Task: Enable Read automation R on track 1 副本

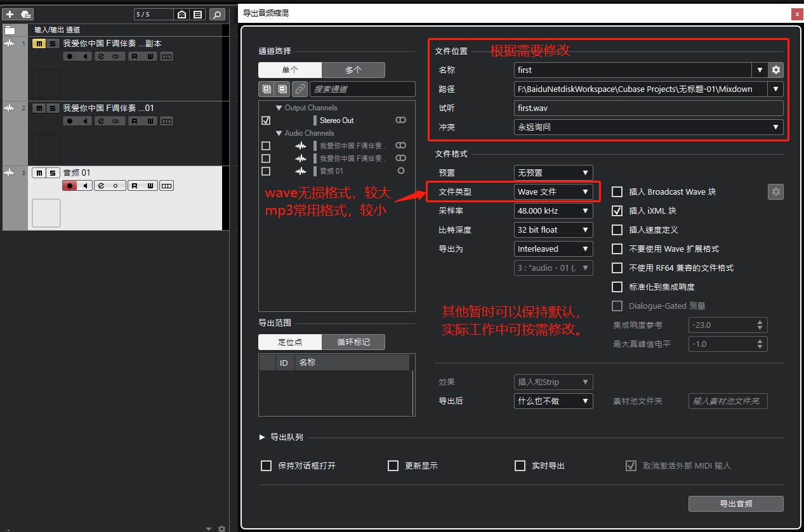Action: pyautogui.click(x=135, y=56)
